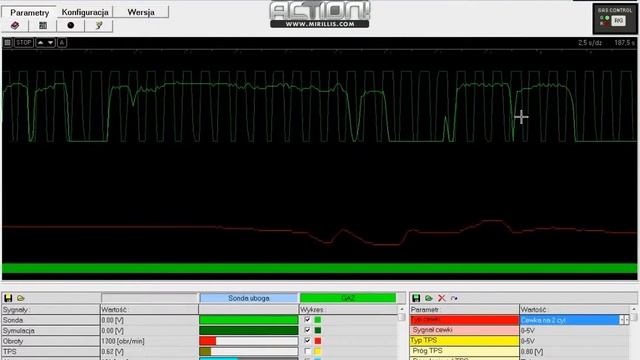
Task: Click the Typ TPS 0-5V value
Action: (574, 341)
